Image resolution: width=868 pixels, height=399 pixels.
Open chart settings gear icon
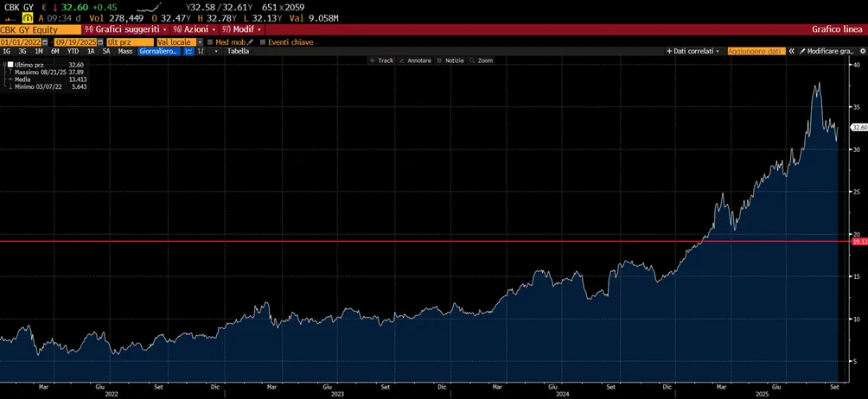[863, 51]
